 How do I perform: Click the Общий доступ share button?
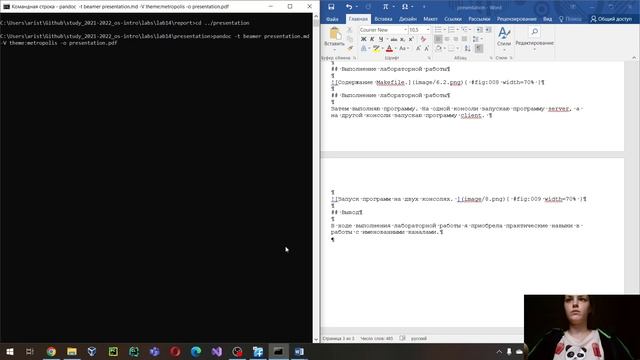[x=611, y=19]
